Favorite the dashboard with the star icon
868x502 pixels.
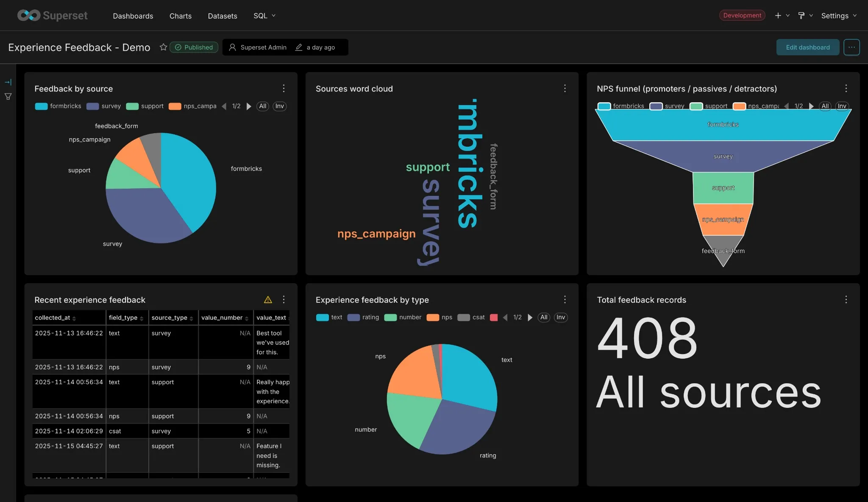point(163,47)
